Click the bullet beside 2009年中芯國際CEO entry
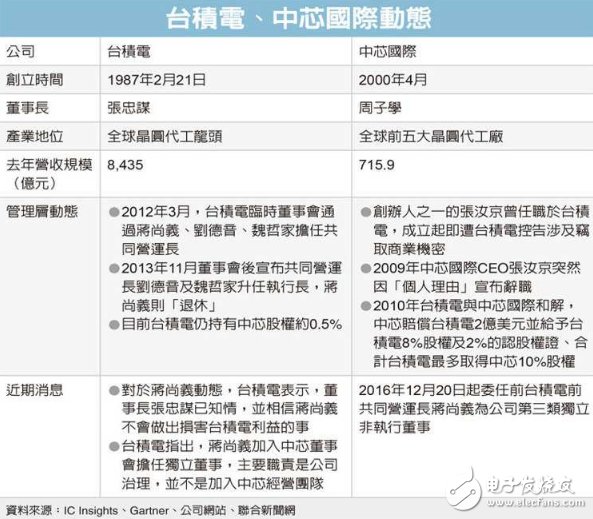Image resolution: width=593 pixels, height=519 pixels. pos(366,269)
